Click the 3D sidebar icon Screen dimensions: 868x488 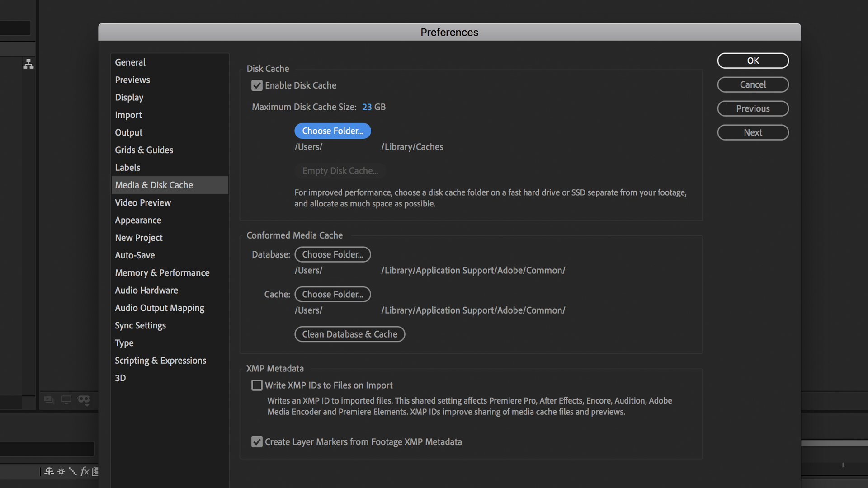pyautogui.click(x=119, y=378)
